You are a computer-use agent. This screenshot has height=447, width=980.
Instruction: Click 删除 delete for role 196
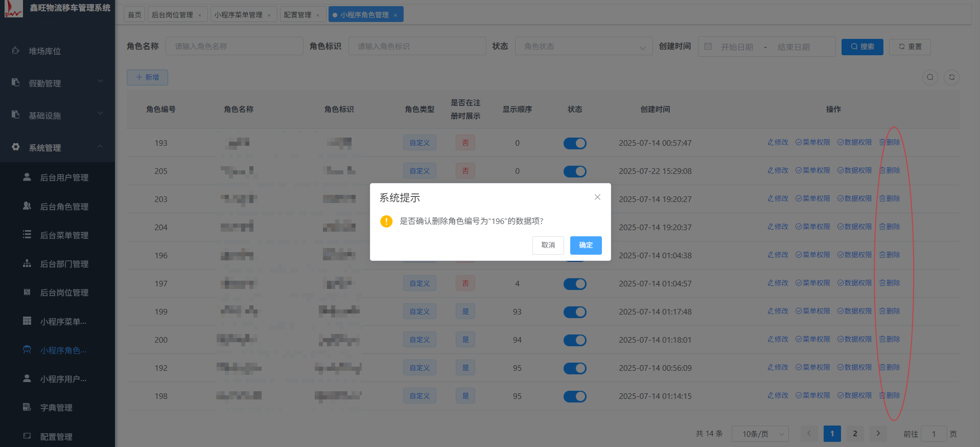pos(890,255)
